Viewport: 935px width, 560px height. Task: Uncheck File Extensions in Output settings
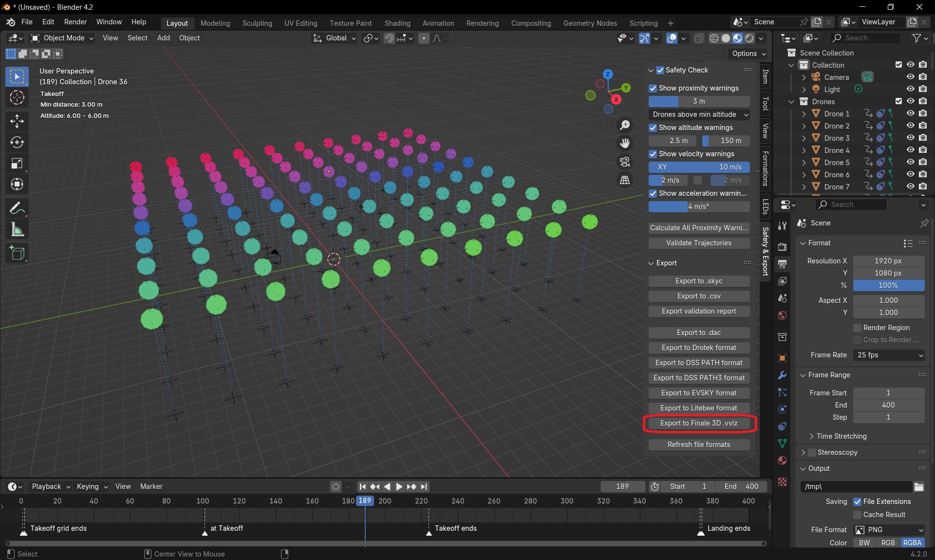coord(858,502)
